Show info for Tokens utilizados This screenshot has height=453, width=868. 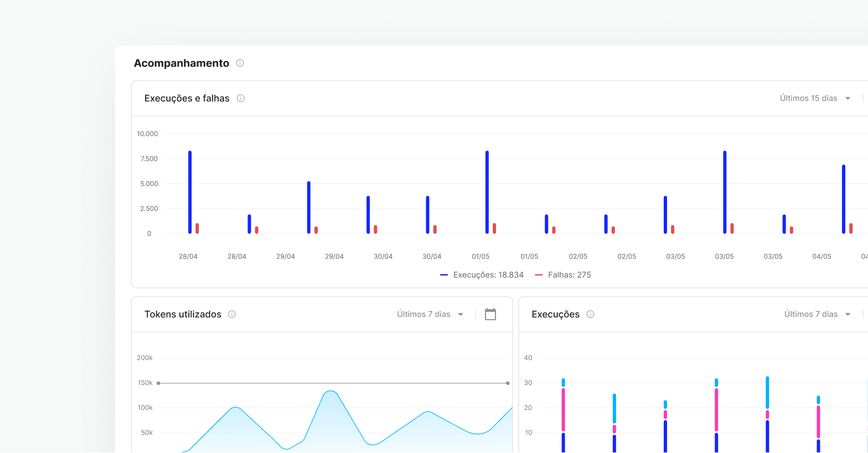click(232, 314)
